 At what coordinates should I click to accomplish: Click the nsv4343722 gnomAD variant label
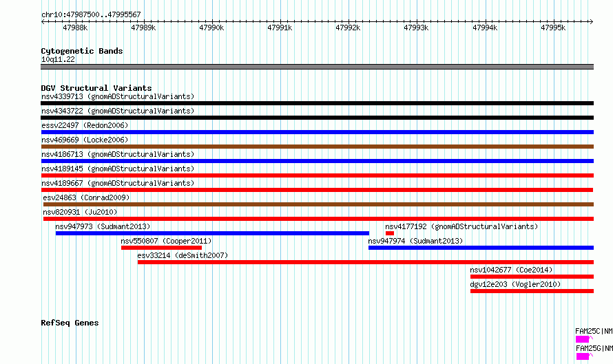(x=118, y=111)
